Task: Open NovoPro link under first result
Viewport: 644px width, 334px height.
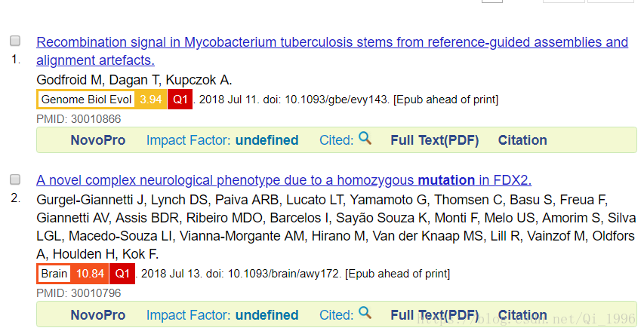Action: click(x=97, y=140)
